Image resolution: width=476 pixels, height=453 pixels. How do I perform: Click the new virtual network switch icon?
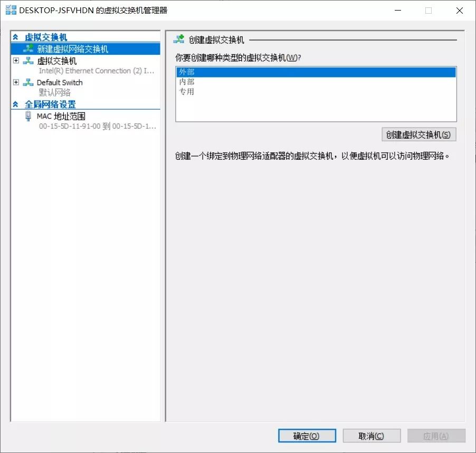[28, 49]
